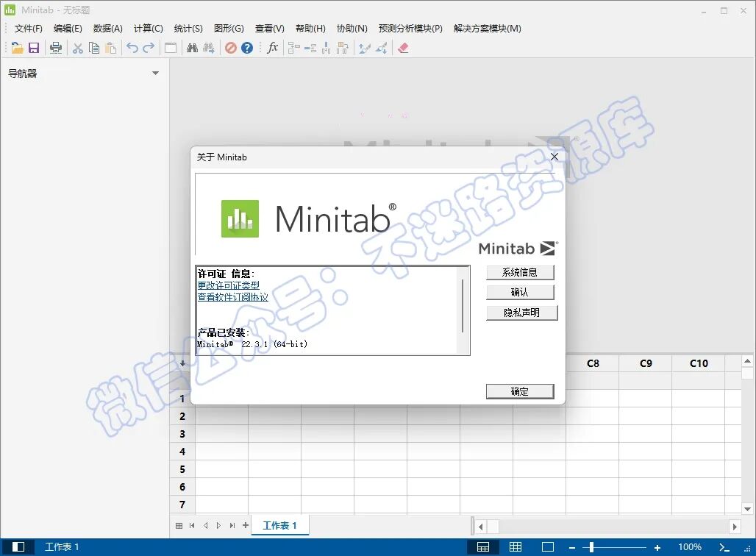The height and width of the screenshot is (556, 756).
Task: Open the 编辑(E) menu
Action: tap(68, 29)
